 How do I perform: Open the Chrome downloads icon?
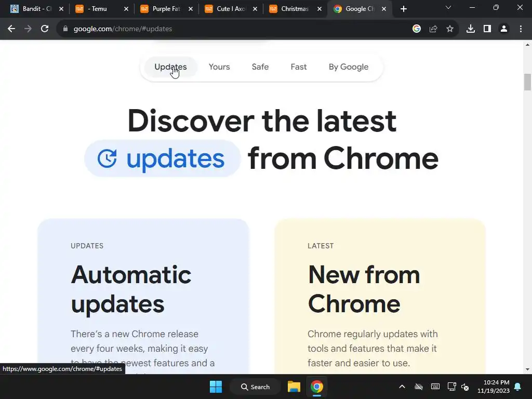tap(471, 29)
